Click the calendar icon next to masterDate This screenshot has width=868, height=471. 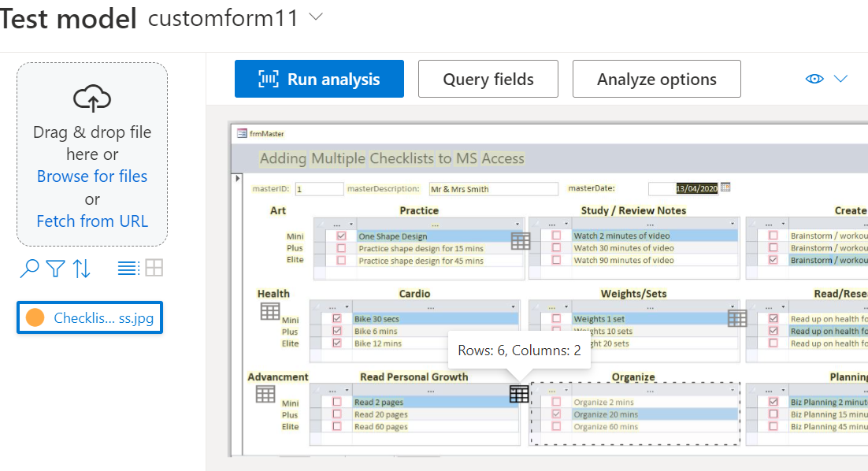[x=725, y=187]
